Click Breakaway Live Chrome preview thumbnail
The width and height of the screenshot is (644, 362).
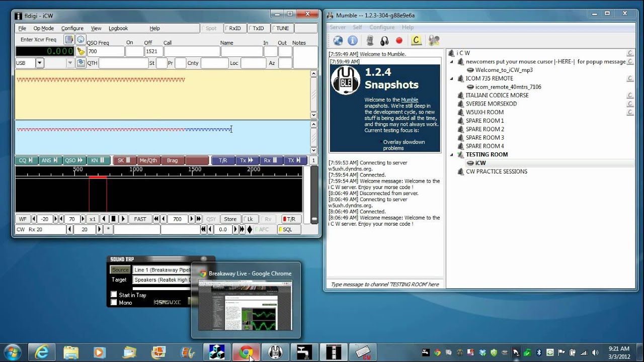(x=245, y=305)
